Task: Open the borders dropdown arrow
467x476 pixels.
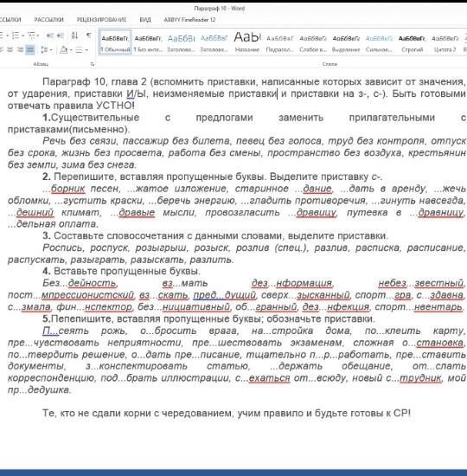Action: point(86,50)
